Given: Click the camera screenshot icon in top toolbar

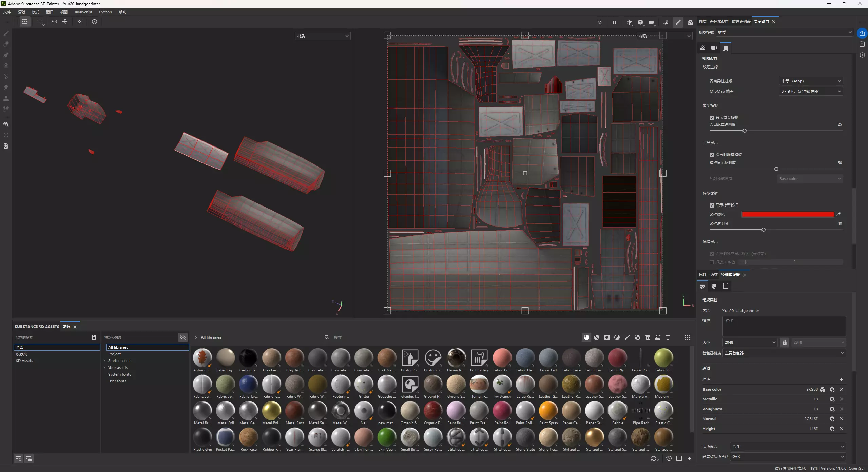Looking at the screenshot, I should 690,22.
